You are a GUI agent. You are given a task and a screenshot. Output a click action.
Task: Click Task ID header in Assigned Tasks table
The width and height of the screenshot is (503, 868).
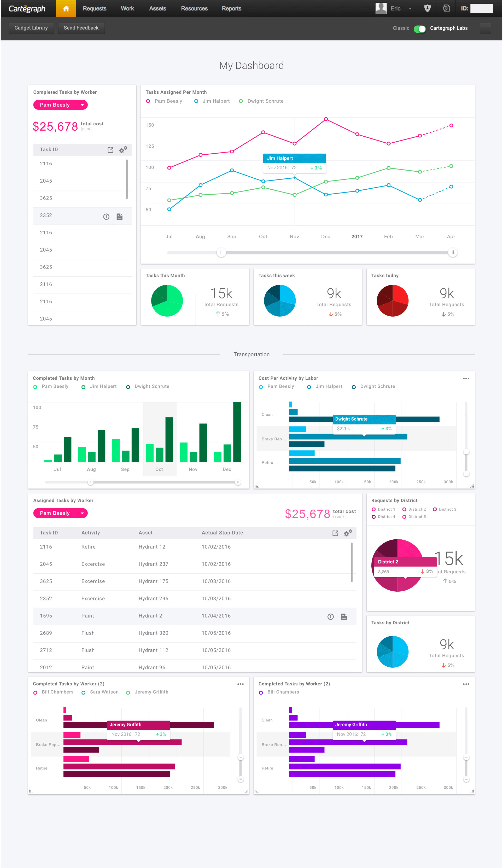[49, 533]
